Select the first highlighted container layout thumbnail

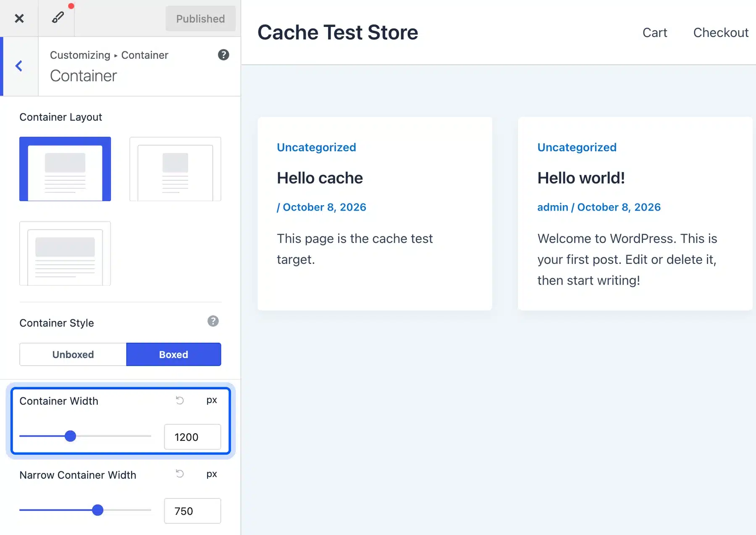point(65,169)
